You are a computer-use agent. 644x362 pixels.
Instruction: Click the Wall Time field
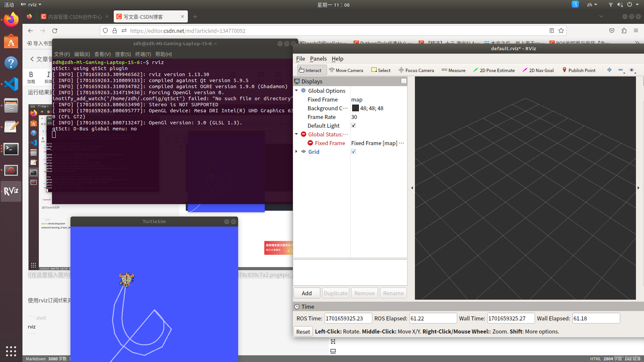coord(511,318)
